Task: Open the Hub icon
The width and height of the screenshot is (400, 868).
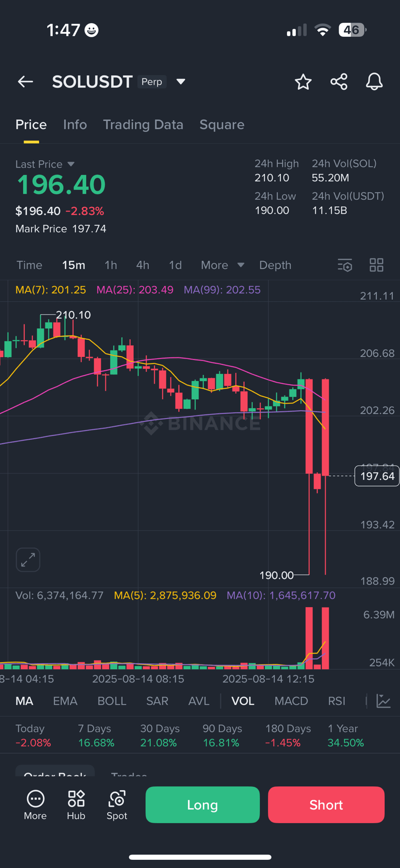Action: coord(76,805)
